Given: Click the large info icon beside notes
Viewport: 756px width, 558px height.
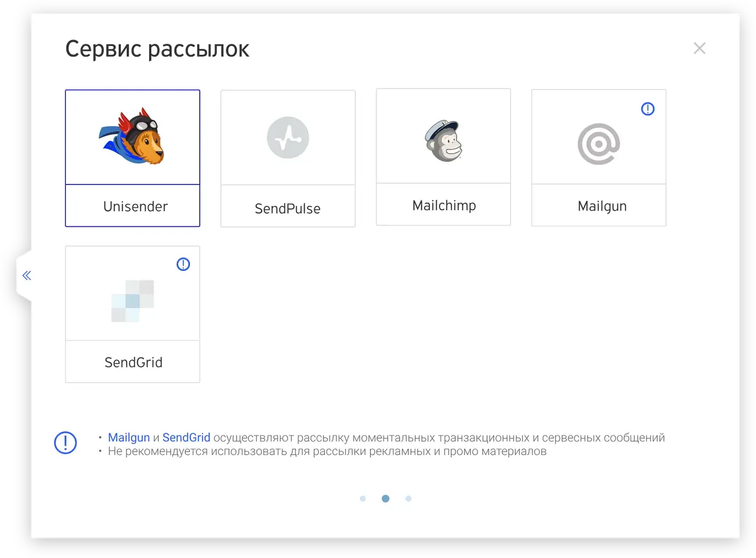Looking at the screenshot, I should coord(65,443).
